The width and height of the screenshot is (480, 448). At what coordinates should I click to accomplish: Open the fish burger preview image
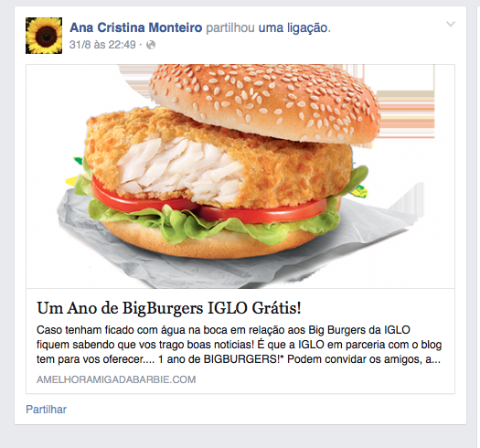tap(240, 176)
